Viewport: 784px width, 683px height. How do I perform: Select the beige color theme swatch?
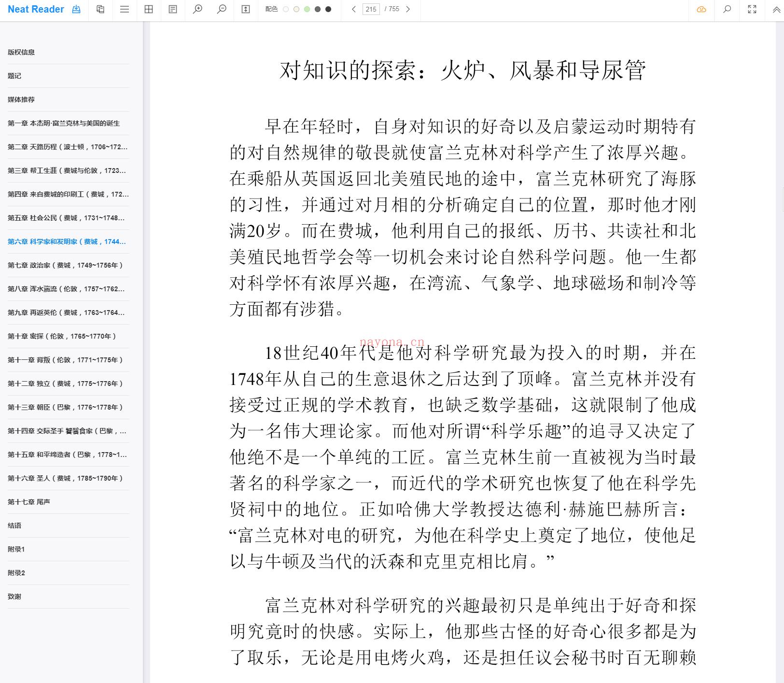coord(296,9)
